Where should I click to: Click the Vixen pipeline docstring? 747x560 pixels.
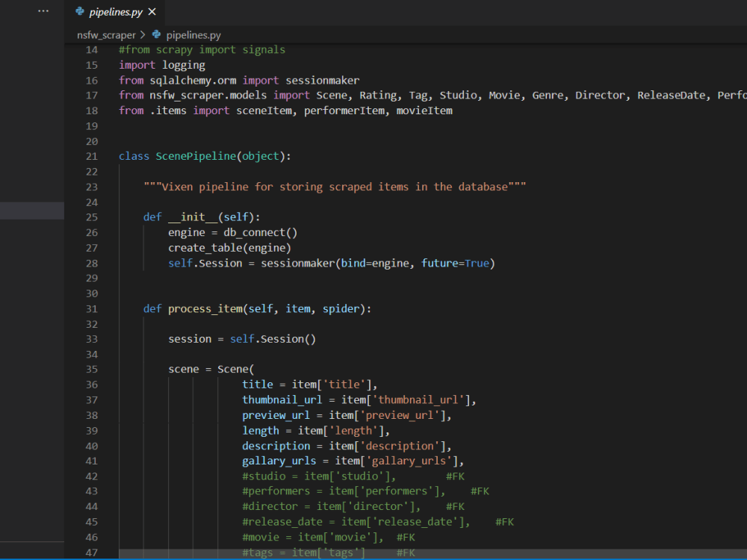point(335,187)
